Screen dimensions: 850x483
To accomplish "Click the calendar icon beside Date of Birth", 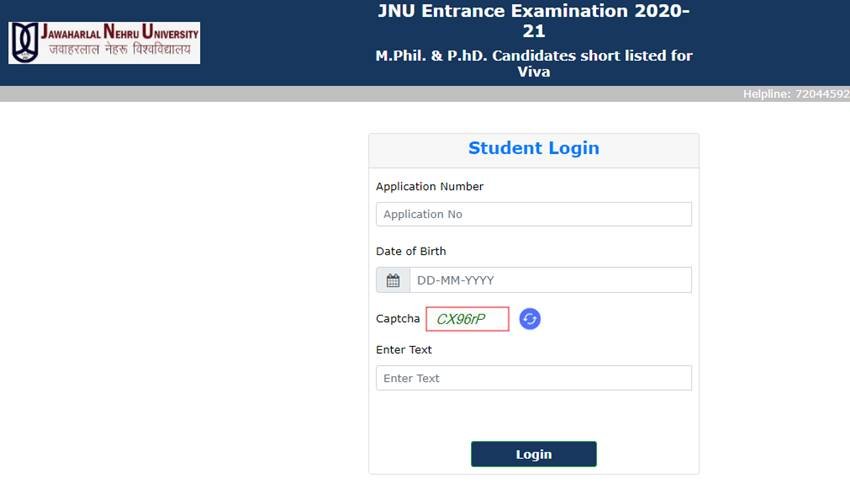I will click(393, 280).
